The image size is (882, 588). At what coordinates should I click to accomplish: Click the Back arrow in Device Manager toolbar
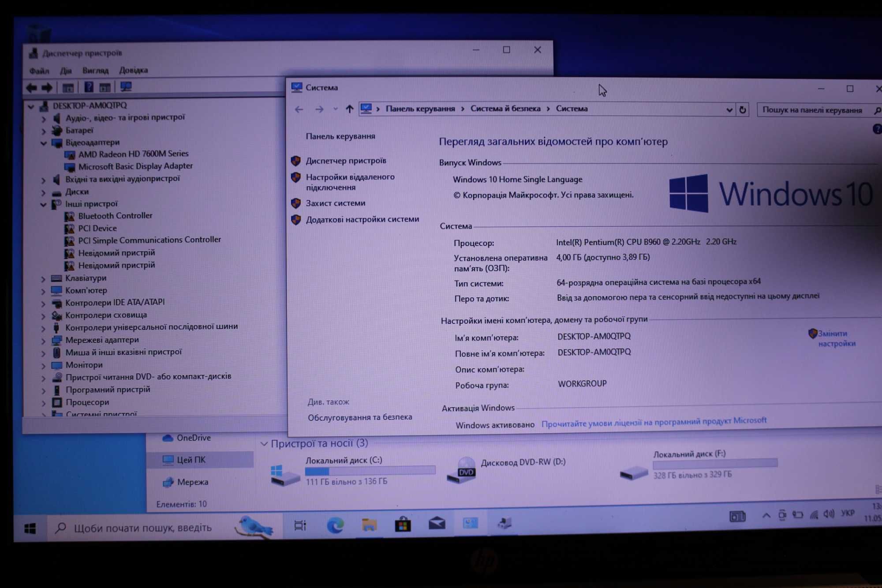pos(31,88)
